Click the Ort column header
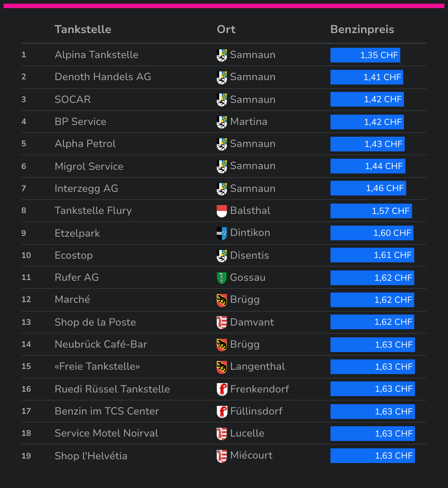The image size is (448, 488). click(x=226, y=29)
